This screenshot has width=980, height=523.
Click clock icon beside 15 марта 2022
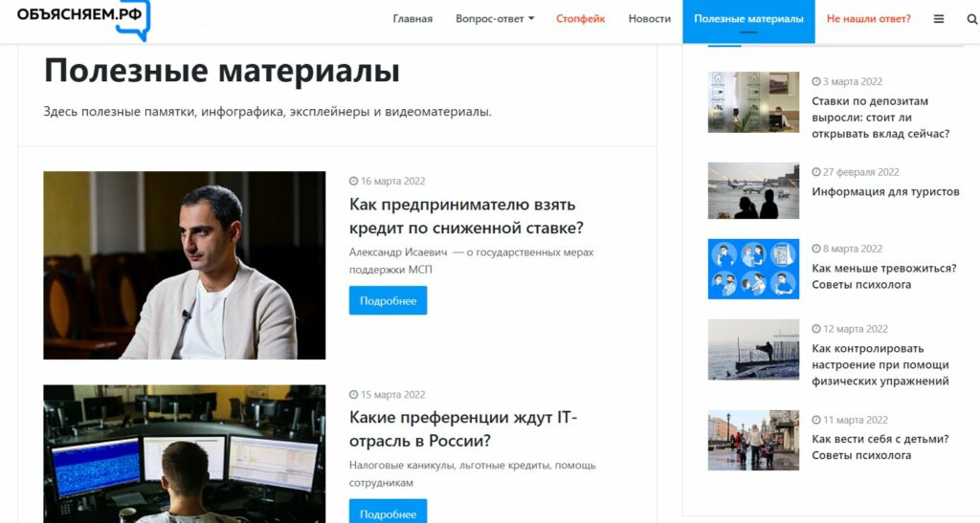click(x=354, y=395)
